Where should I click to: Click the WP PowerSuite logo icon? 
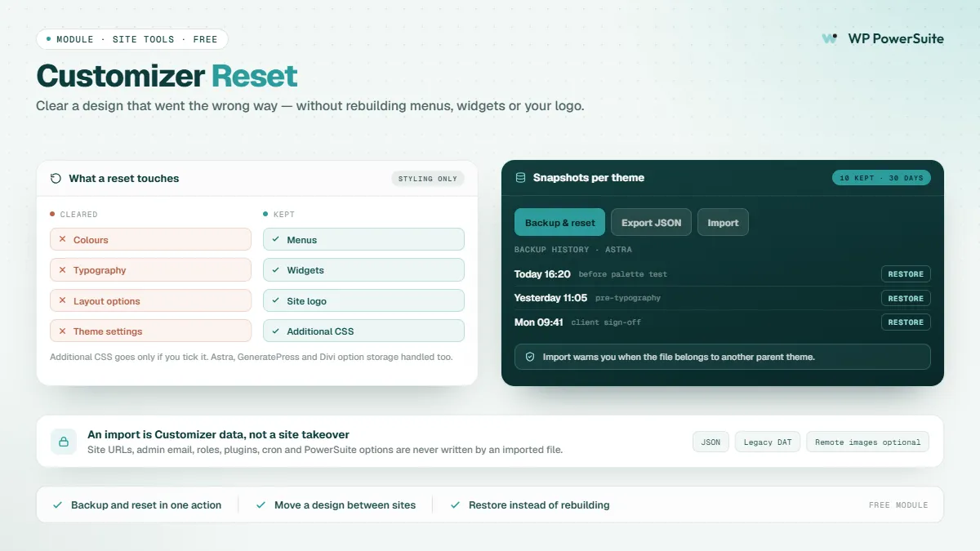click(830, 38)
